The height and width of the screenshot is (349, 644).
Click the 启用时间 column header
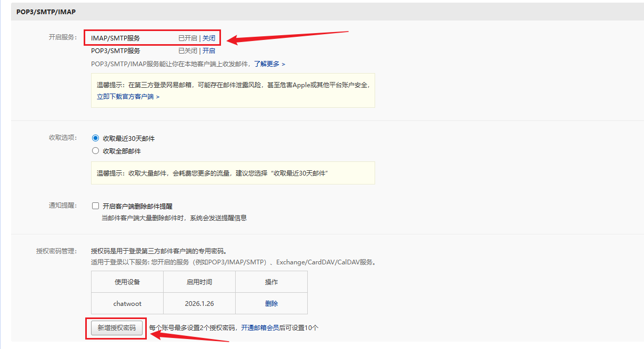[199, 282]
